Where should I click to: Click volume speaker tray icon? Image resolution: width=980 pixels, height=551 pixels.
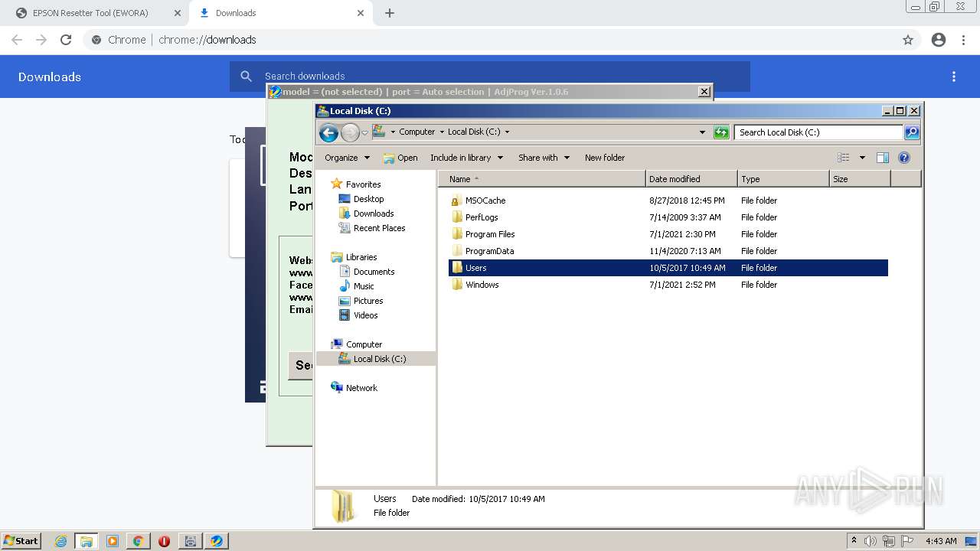871,541
